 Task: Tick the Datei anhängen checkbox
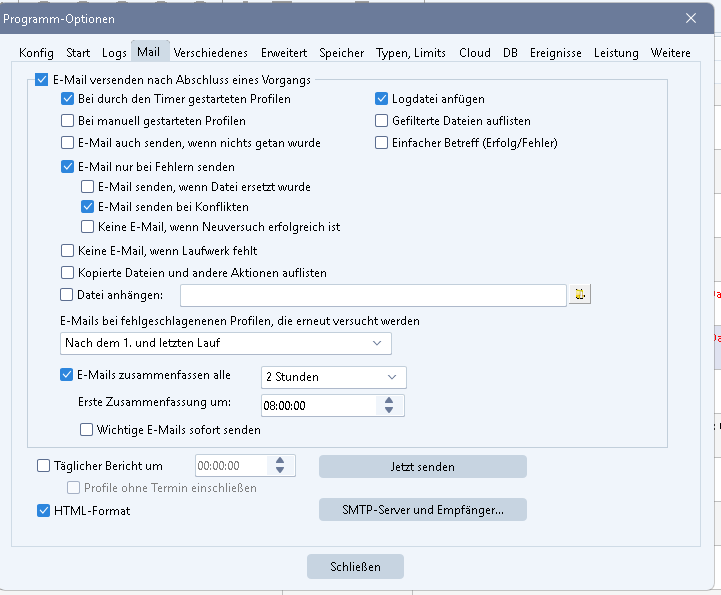(x=66, y=294)
